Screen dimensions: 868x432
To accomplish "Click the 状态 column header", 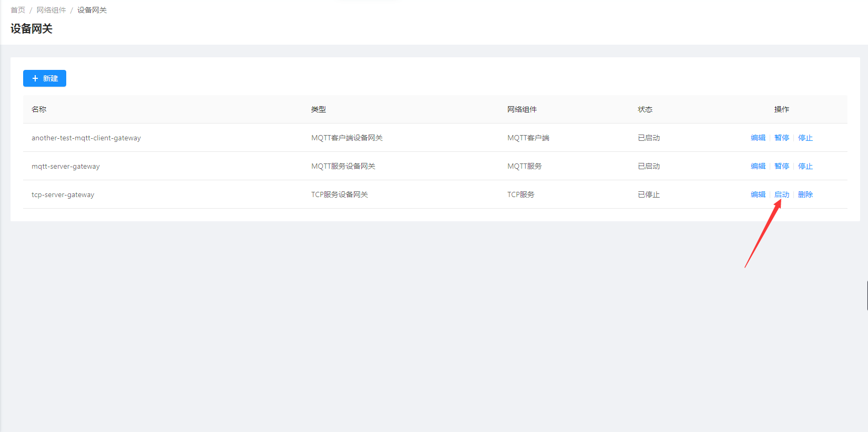I will [645, 109].
